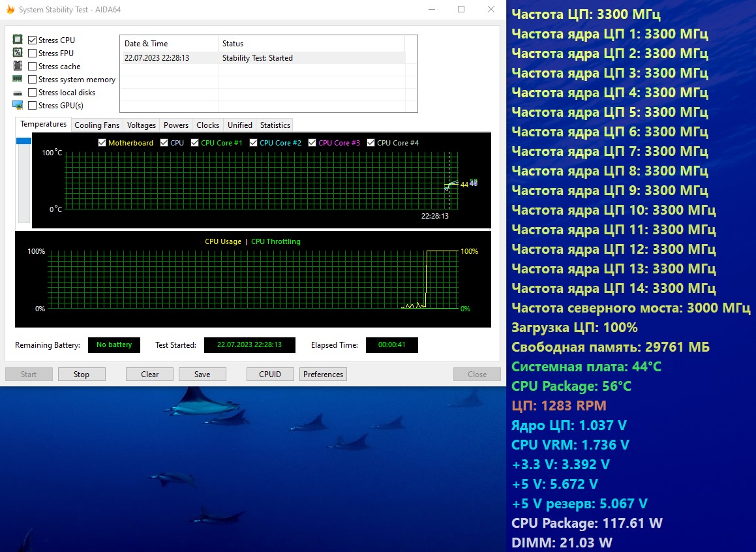Click the +5 V: 5.672 V line

[x=555, y=484]
